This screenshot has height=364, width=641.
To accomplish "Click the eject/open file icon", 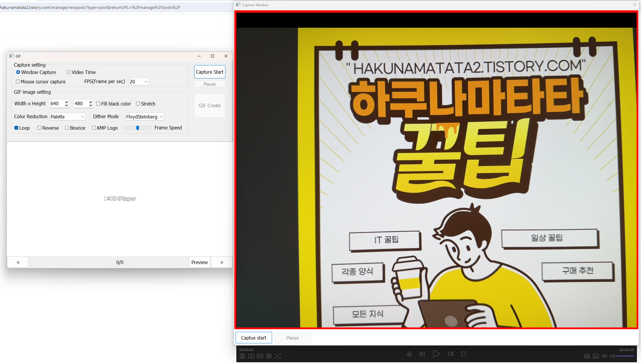I will (x=409, y=354).
